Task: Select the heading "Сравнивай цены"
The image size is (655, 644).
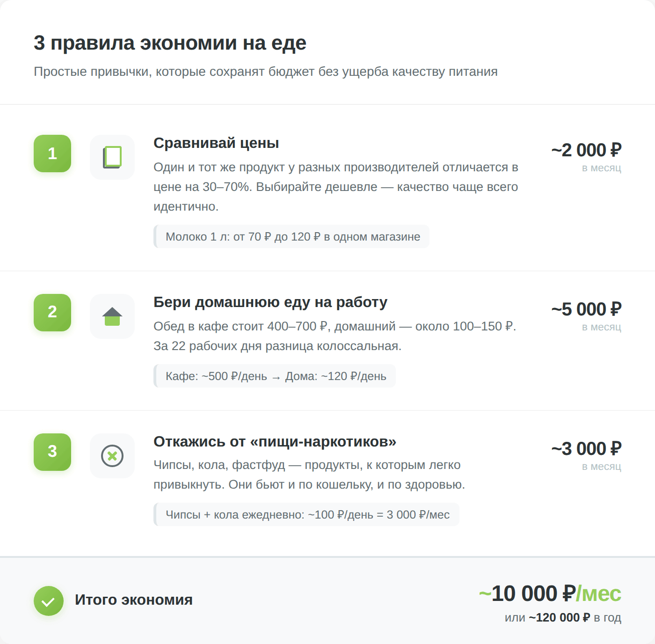Action: click(216, 143)
